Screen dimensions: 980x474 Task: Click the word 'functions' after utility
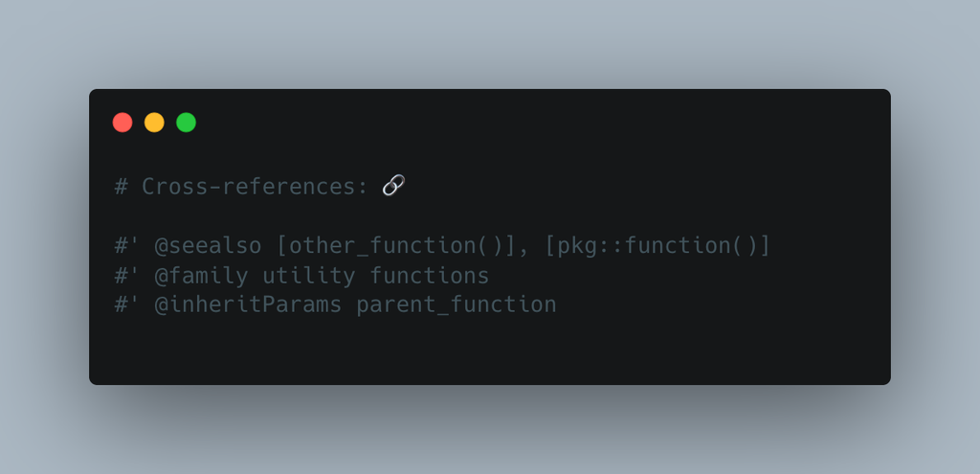click(x=430, y=276)
